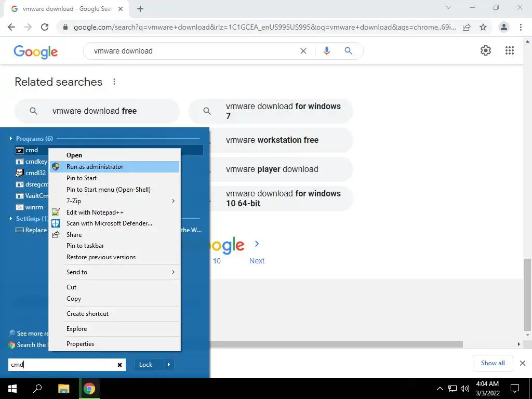Select Explore in context menu
Image resolution: width=532 pixels, height=399 pixels.
tap(115, 329)
